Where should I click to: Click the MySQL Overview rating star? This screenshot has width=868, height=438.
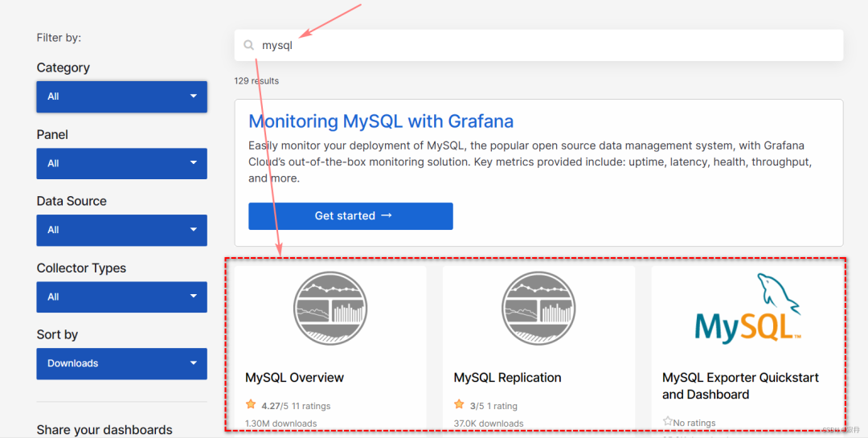251,404
